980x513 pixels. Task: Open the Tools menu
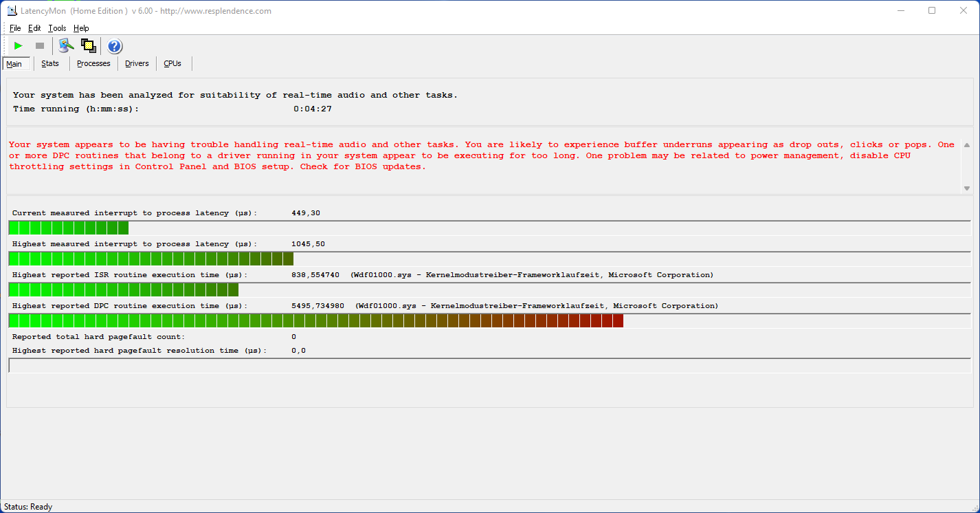pyautogui.click(x=57, y=28)
